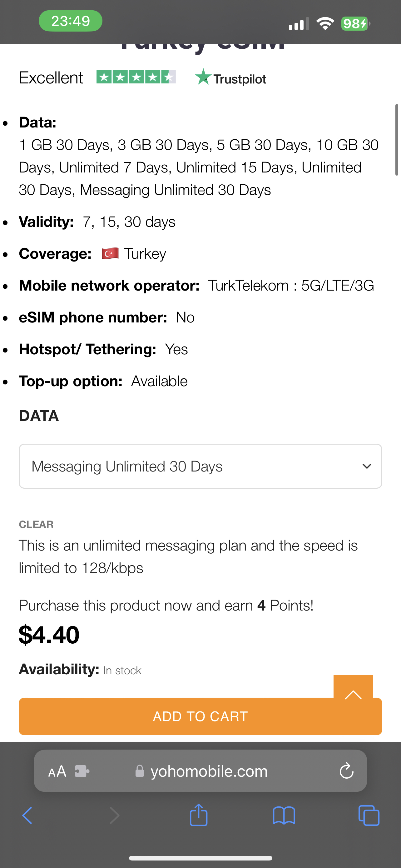This screenshot has height=868, width=401.
Task: Add the messaging plan to cart
Action: coord(200,716)
